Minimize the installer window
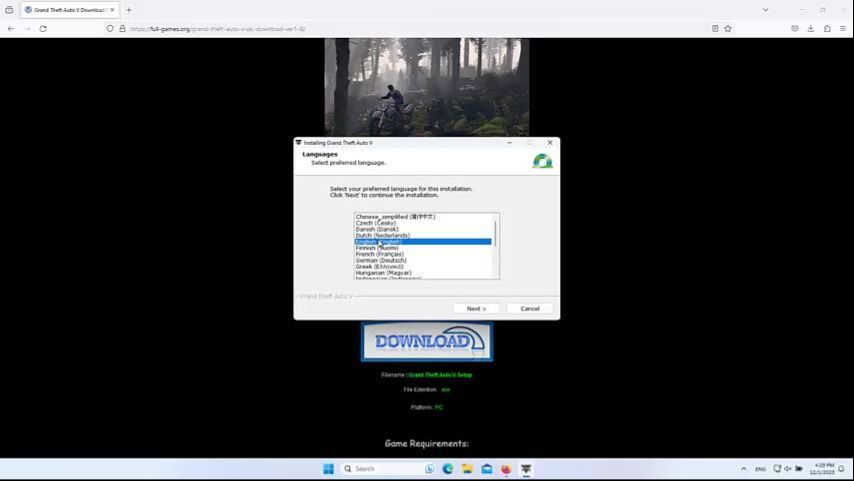 [x=509, y=143]
